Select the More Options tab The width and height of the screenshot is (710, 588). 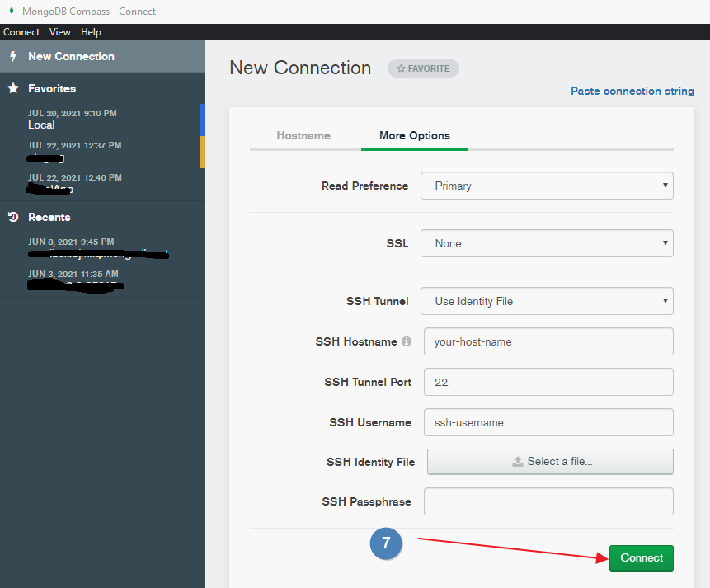click(x=415, y=135)
